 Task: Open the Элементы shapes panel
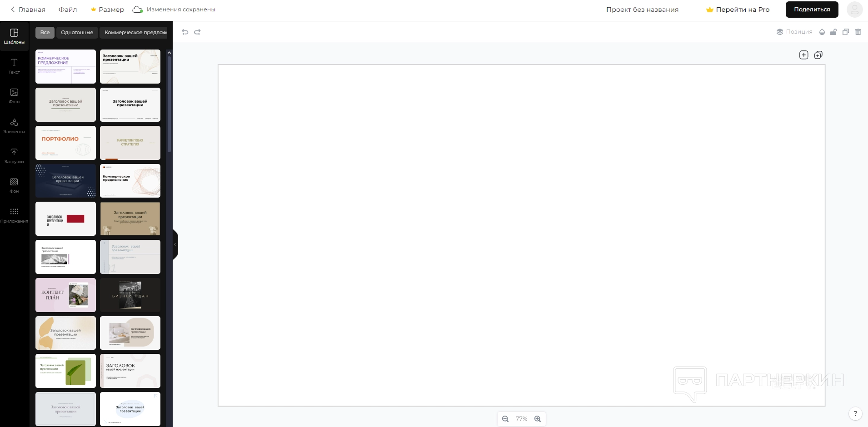tap(14, 126)
